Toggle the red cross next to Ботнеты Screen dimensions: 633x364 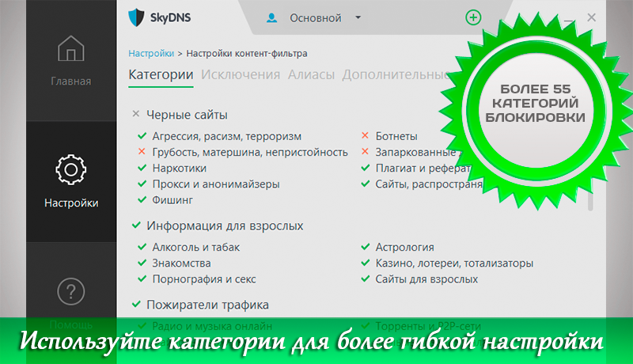click(x=365, y=136)
